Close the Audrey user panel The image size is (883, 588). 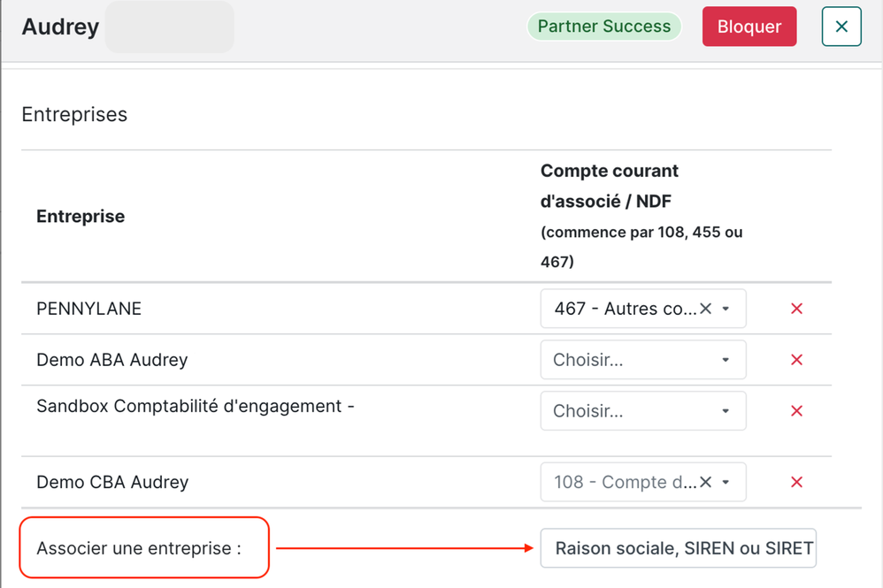tap(841, 27)
